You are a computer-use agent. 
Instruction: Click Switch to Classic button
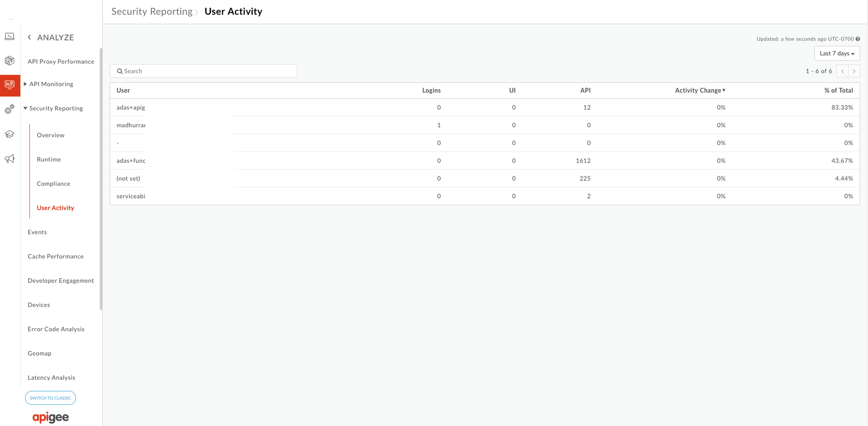(x=50, y=398)
